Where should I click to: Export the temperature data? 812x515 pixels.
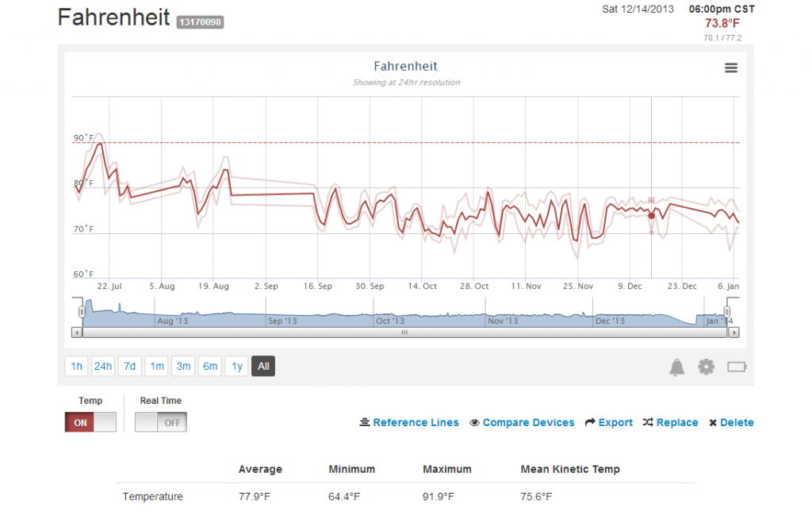(x=608, y=422)
